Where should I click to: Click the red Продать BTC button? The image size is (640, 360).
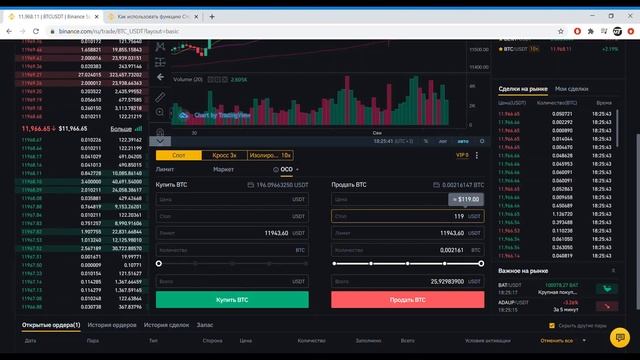(x=408, y=300)
